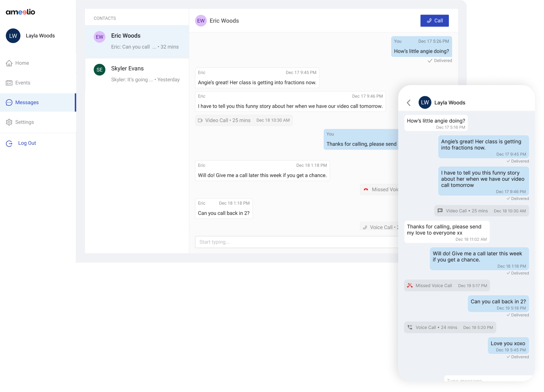Click the Ameelio logo
This screenshot has height=392, width=544.
point(21,12)
